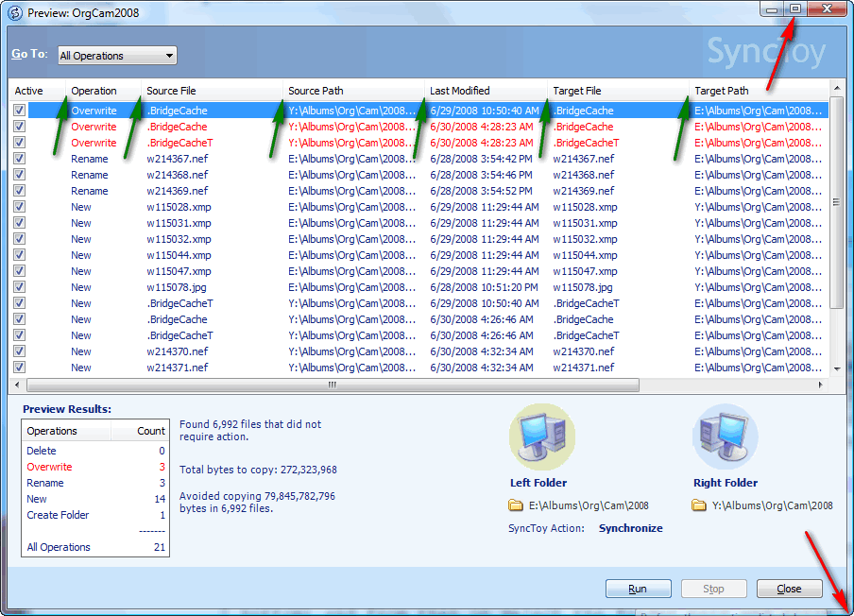Click the SyncToy icon in the title bar
Screen dimensions: 854x616
coord(15,12)
